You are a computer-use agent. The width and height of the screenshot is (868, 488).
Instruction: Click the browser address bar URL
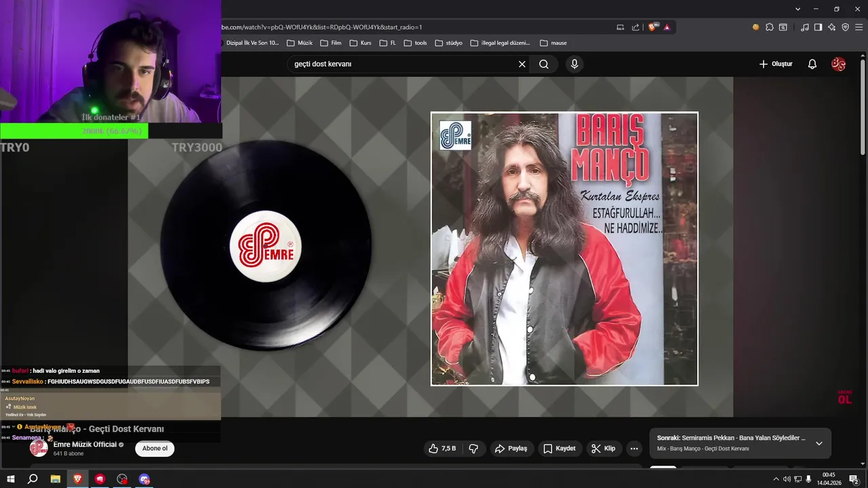(321, 27)
